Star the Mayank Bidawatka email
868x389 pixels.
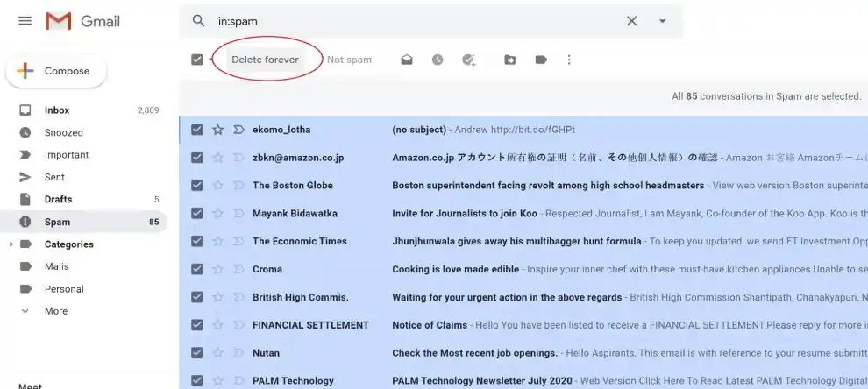pyautogui.click(x=218, y=213)
